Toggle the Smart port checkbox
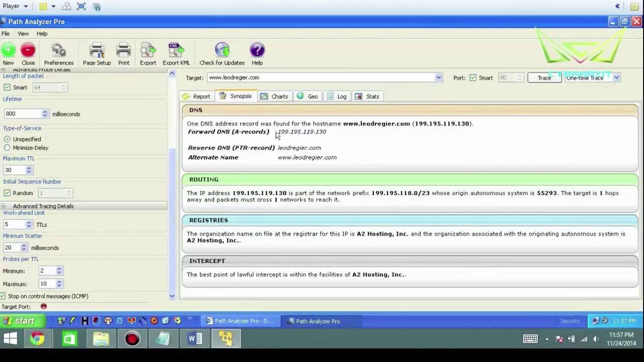This screenshot has height=362, width=644. coord(472,78)
